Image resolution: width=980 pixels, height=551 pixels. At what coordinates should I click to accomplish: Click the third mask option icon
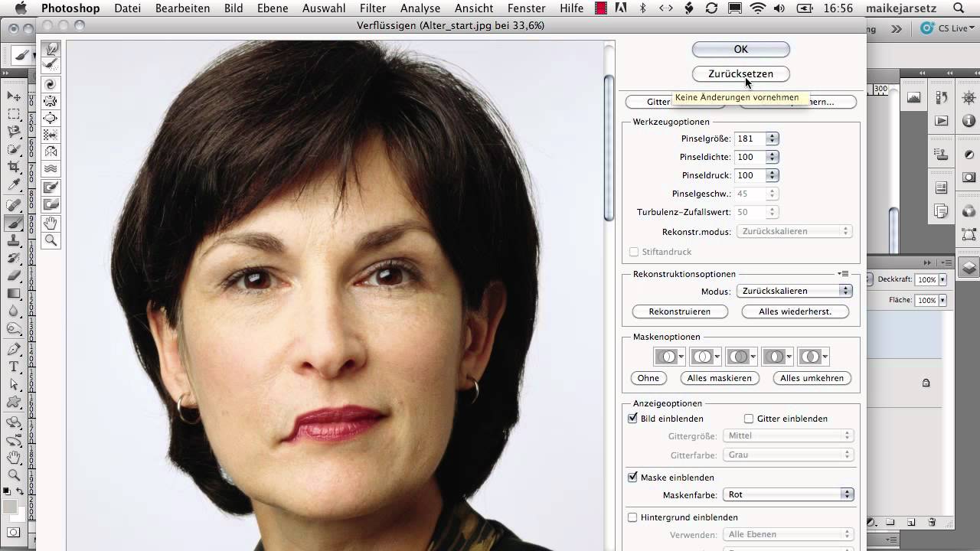[x=741, y=357]
